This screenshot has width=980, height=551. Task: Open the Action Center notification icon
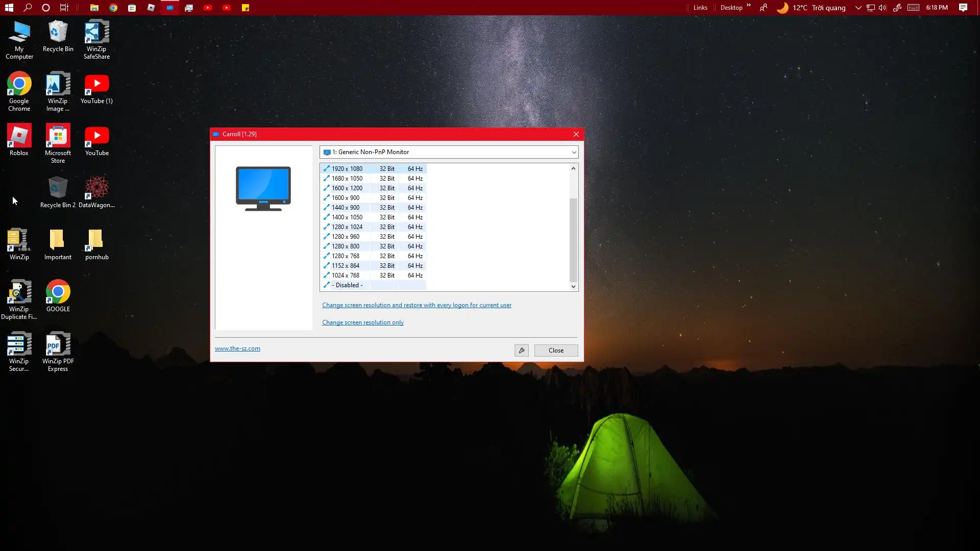963,8
